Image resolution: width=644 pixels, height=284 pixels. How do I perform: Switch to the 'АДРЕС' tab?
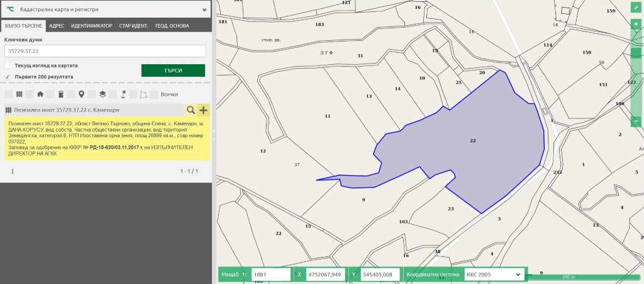click(57, 26)
